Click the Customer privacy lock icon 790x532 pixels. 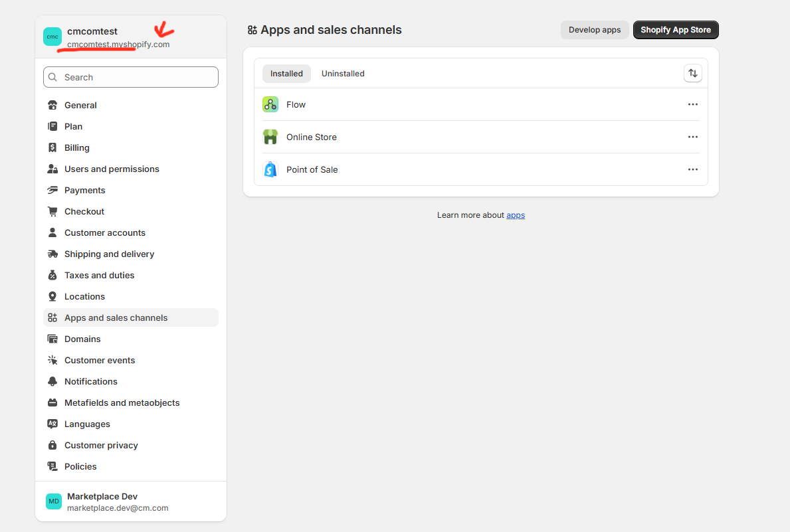pos(52,445)
